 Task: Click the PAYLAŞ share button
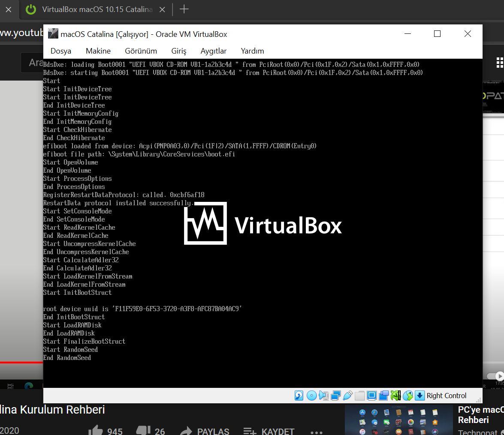tap(204, 431)
